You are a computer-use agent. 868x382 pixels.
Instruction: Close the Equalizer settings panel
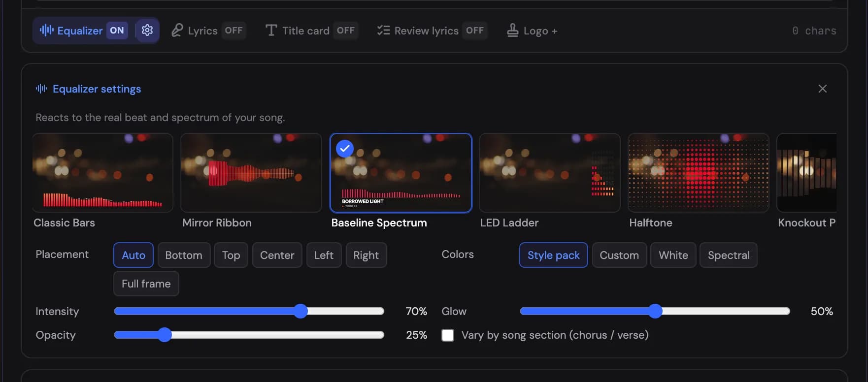[822, 89]
